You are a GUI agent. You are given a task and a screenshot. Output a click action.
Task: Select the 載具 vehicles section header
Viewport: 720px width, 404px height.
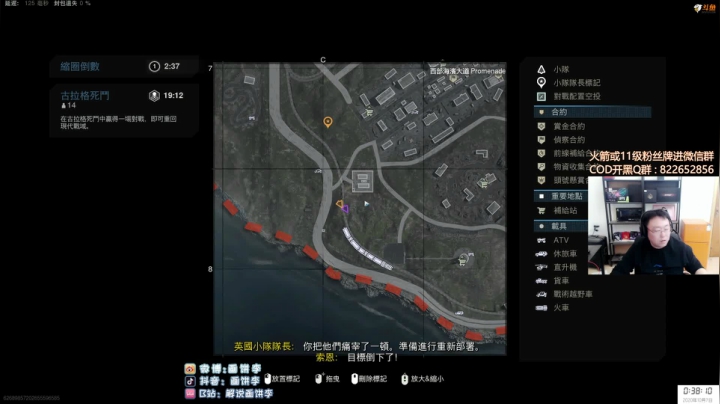pyautogui.click(x=561, y=226)
